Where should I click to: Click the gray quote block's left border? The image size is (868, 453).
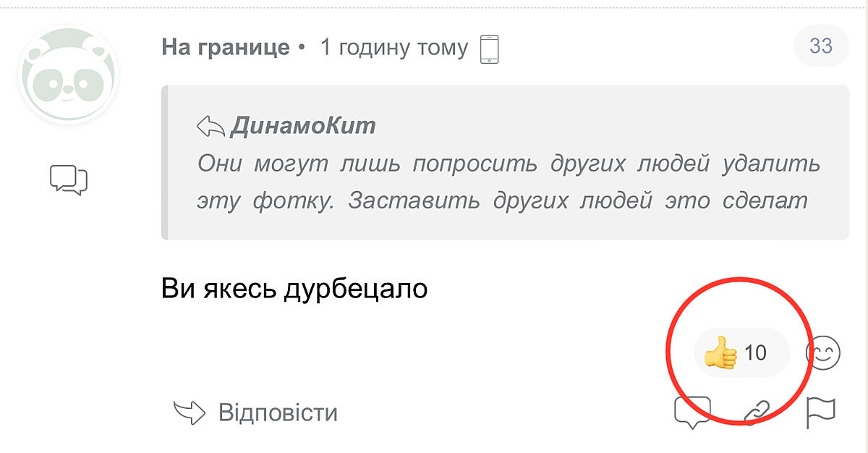coord(164,163)
